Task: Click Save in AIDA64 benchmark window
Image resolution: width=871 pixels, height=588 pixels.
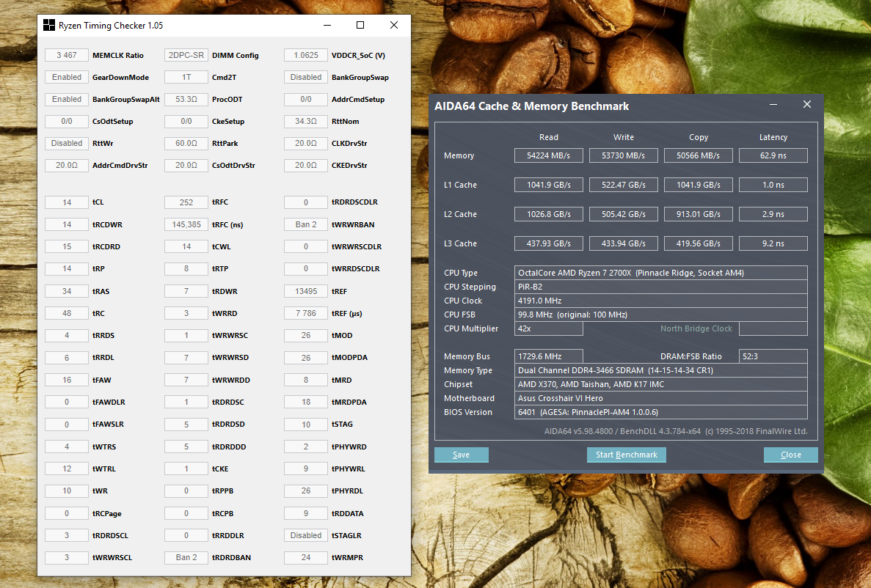Action: pos(461,455)
